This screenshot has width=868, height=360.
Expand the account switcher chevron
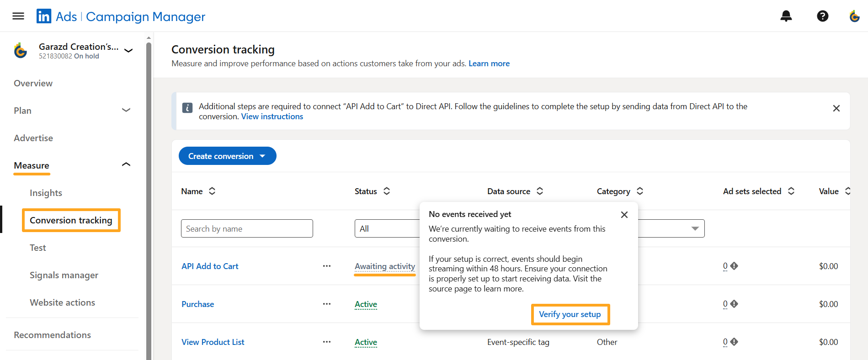coord(129,50)
